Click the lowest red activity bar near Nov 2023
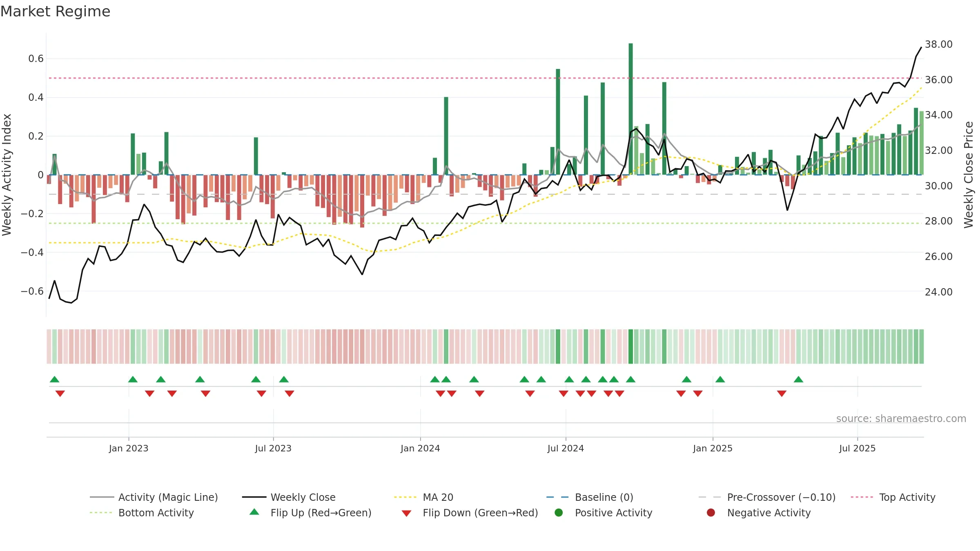Viewport: 980px width, 551px height. pyautogui.click(x=362, y=201)
